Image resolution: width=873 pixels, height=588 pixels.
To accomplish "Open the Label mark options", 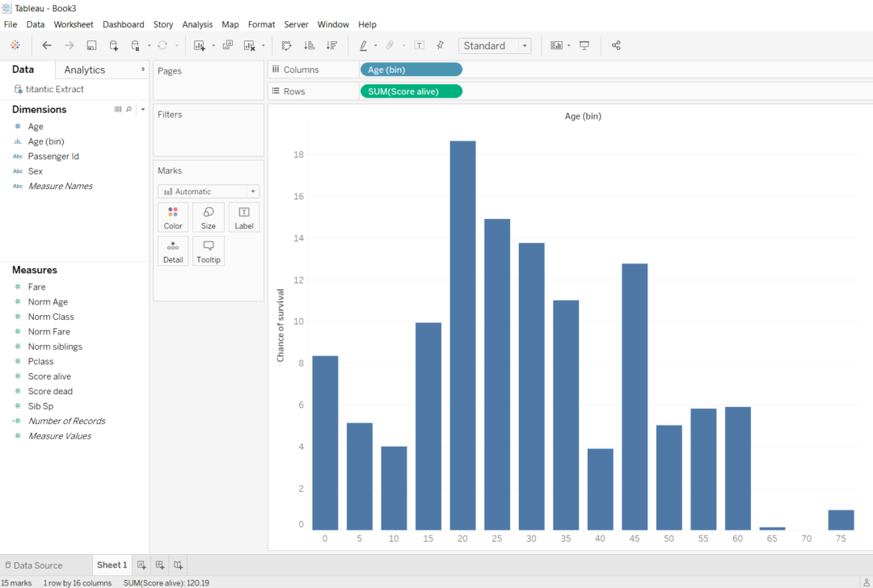I will (x=243, y=216).
